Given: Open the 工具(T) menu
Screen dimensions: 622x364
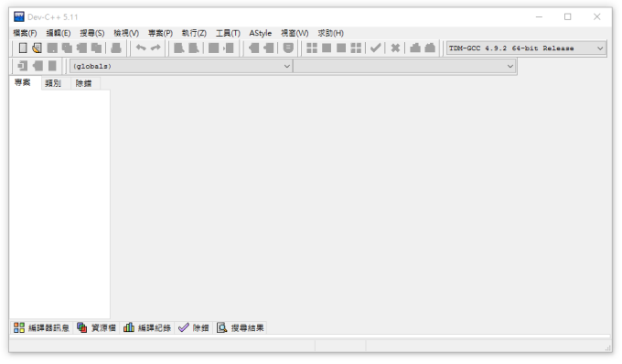Looking at the screenshot, I should pyautogui.click(x=228, y=33).
